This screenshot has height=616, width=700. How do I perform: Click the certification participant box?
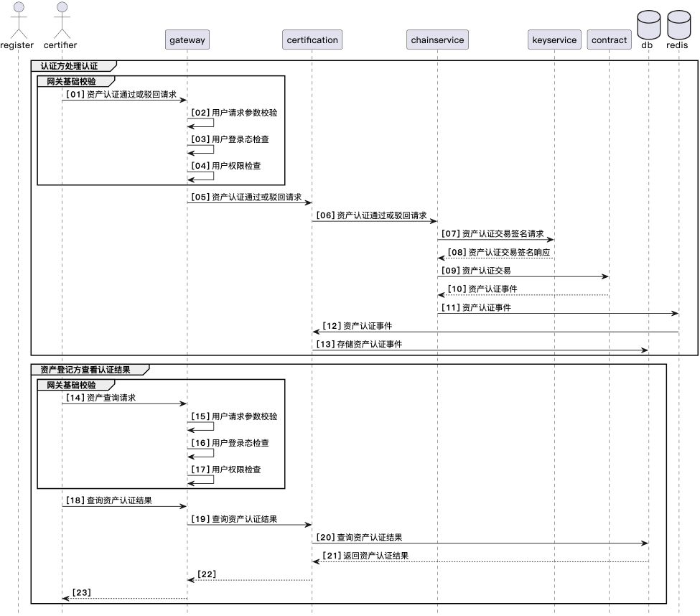point(312,40)
